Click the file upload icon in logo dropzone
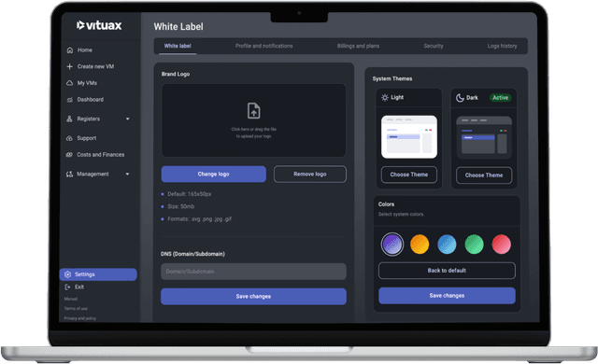 pos(253,111)
